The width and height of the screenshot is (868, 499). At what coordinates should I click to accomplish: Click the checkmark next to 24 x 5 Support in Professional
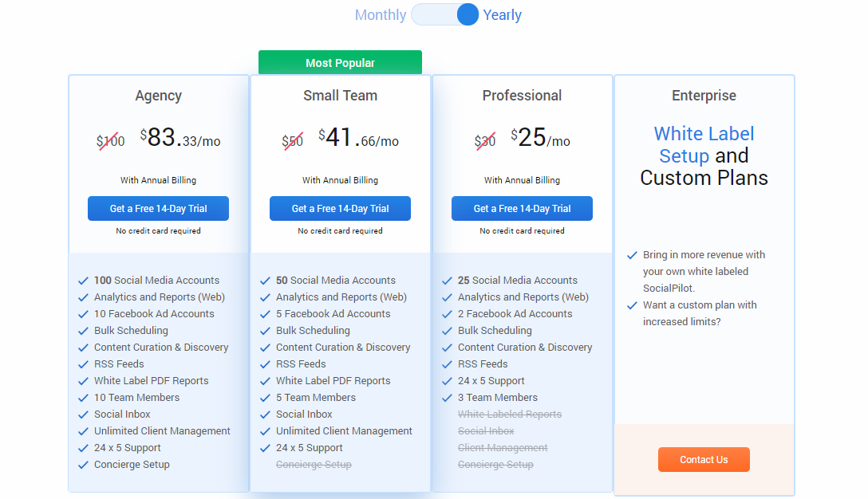pos(447,380)
